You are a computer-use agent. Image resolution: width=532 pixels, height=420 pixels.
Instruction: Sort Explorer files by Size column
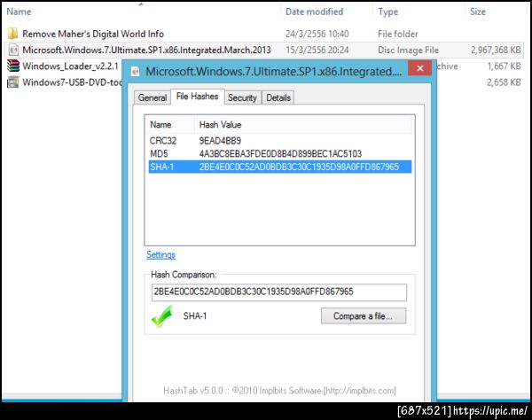[x=494, y=12]
